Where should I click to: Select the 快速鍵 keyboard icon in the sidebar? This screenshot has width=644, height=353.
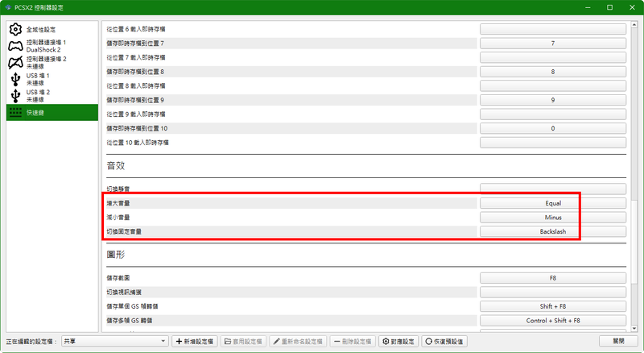15,112
